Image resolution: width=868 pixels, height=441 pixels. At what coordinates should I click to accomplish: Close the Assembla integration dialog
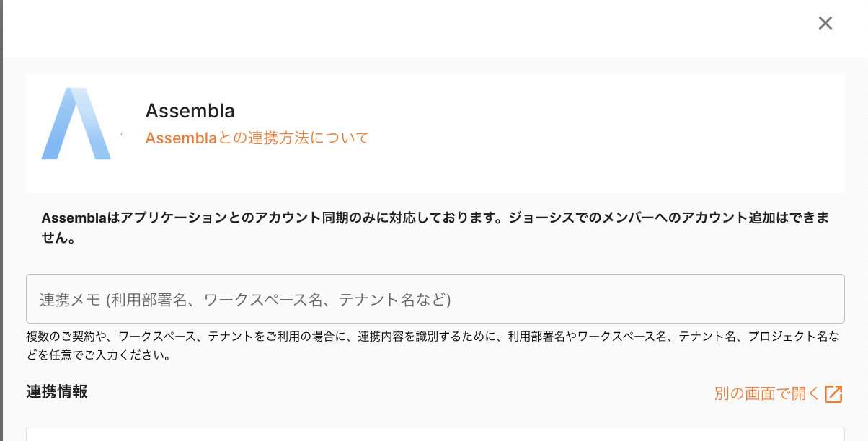(x=825, y=23)
